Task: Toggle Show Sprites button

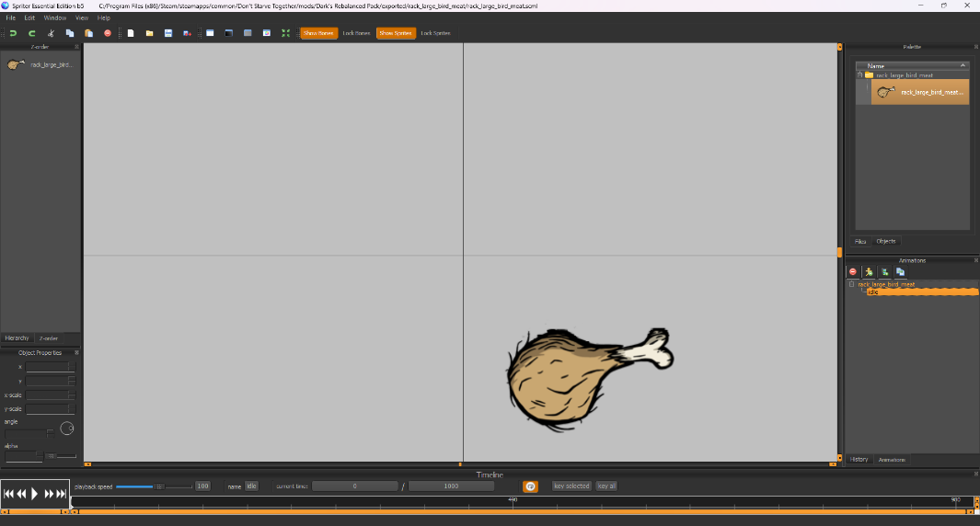Action: pyautogui.click(x=396, y=33)
